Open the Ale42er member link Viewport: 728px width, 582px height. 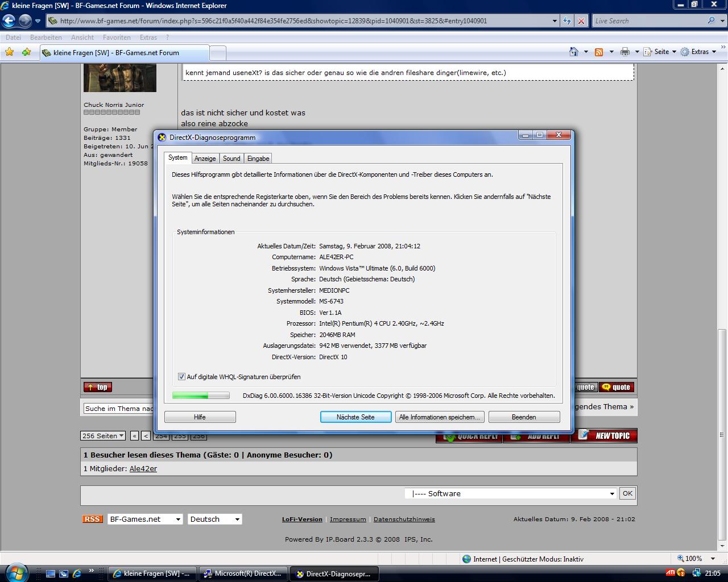pos(143,469)
